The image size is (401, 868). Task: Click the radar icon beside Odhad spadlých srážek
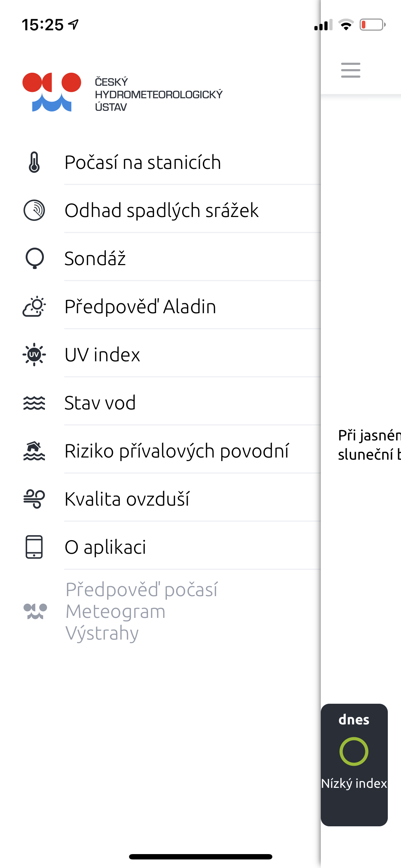click(x=34, y=210)
